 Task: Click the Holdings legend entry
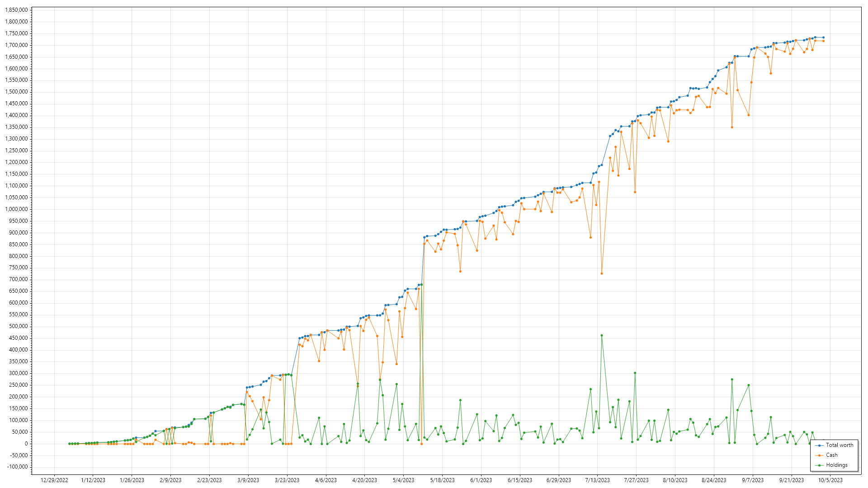831,465
